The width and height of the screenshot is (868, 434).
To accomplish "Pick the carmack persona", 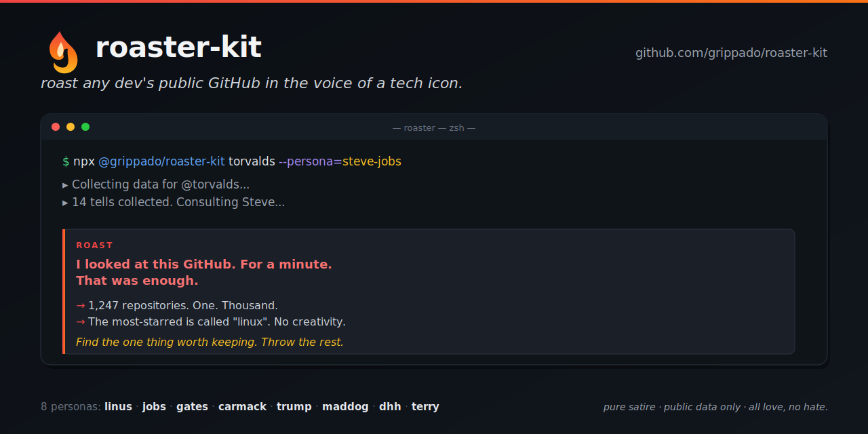I will [242, 407].
